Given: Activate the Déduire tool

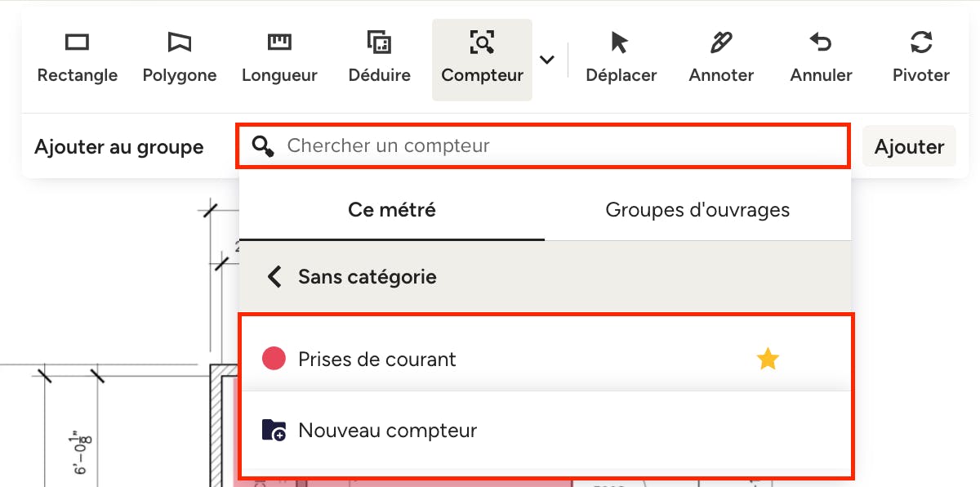Looking at the screenshot, I should (380, 59).
